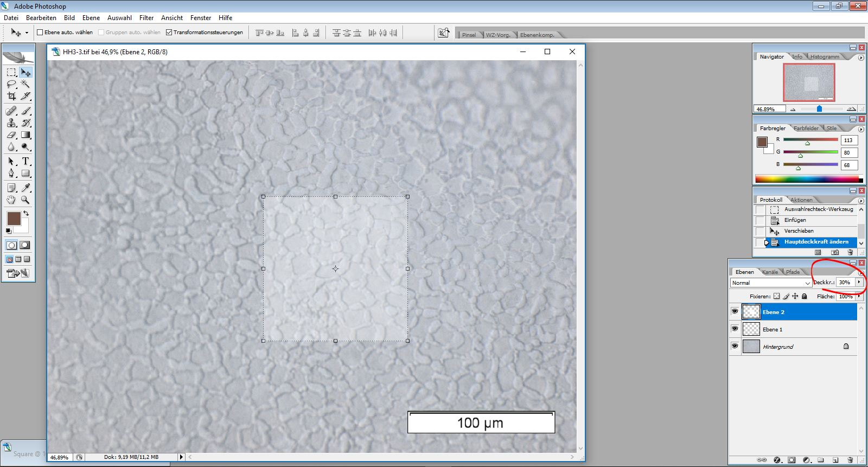Open the blend mode dropdown showing Normal

click(x=770, y=283)
